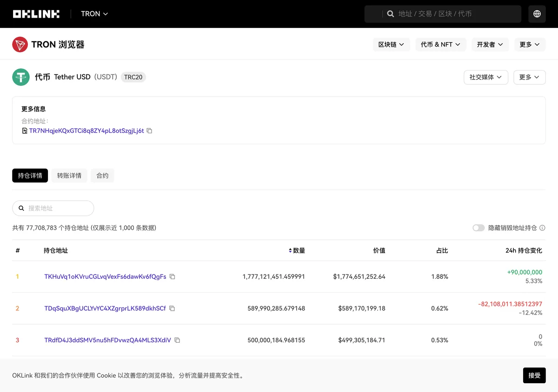Expand the 代币 & NFT menu
The height and width of the screenshot is (392, 558).
click(x=440, y=45)
